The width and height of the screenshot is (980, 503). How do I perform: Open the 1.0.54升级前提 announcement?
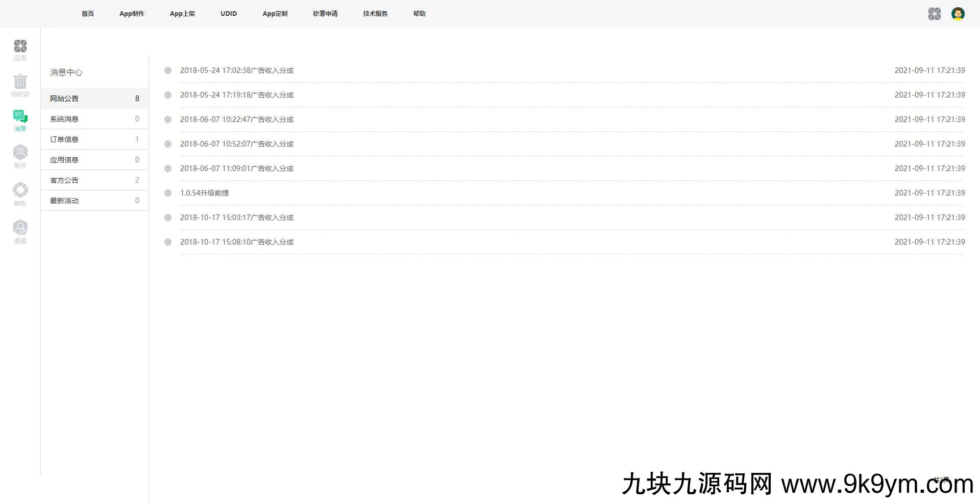(204, 193)
